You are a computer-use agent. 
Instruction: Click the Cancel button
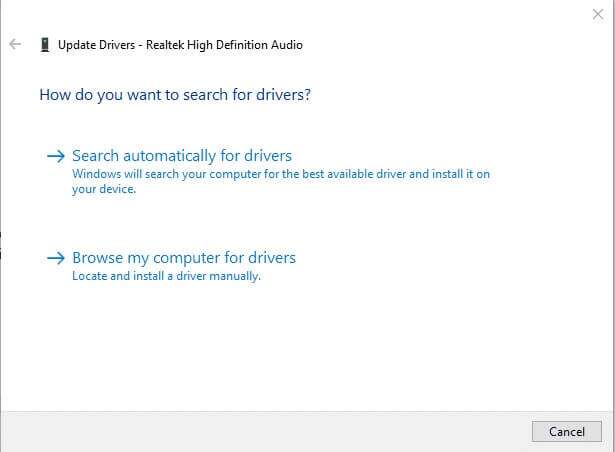click(x=567, y=432)
